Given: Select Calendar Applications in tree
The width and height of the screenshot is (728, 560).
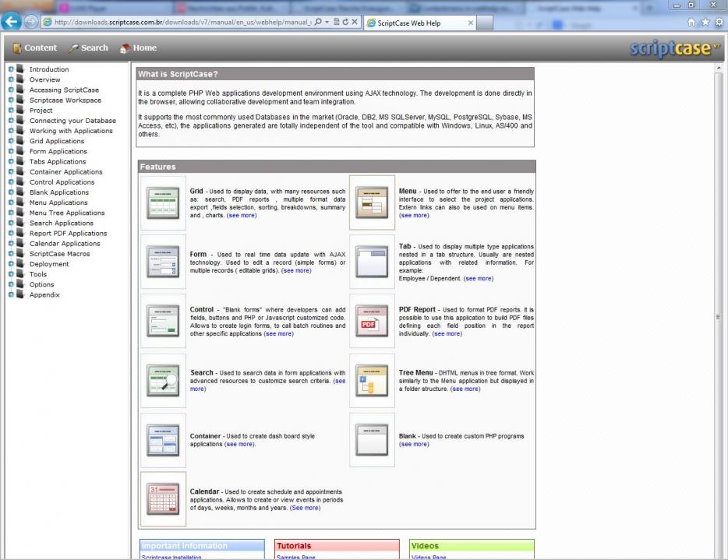Looking at the screenshot, I should click(65, 244).
